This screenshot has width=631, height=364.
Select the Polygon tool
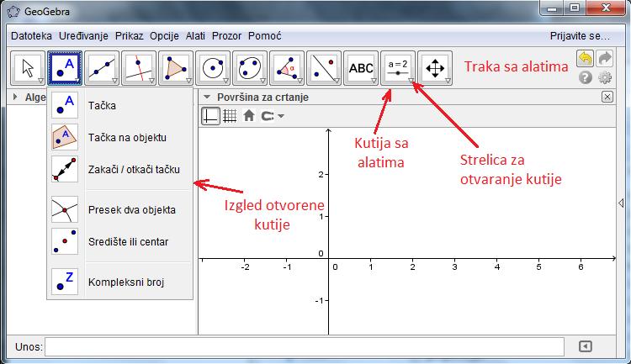[176, 68]
